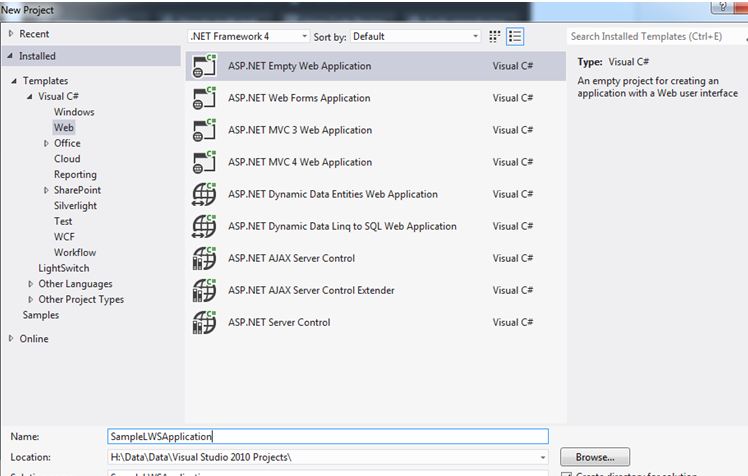The height and width of the screenshot is (476, 748).
Task: Select the Silverlight template category
Action: pyautogui.click(x=75, y=206)
